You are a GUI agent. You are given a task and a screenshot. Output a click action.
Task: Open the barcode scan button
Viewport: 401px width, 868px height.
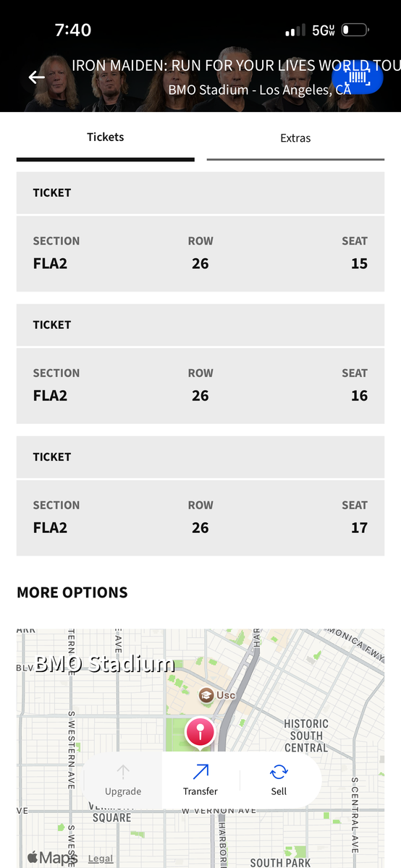pos(358,77)
